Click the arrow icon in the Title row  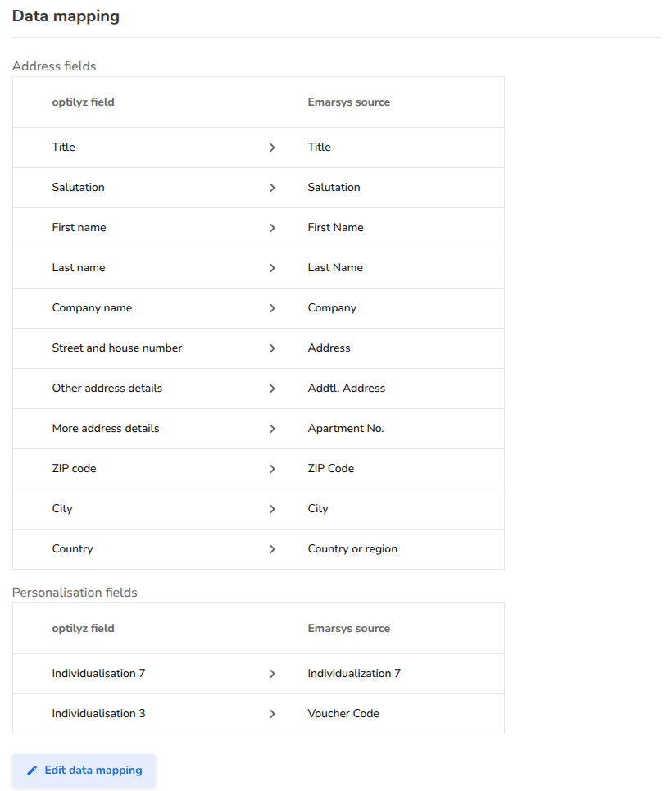(272, 148)
